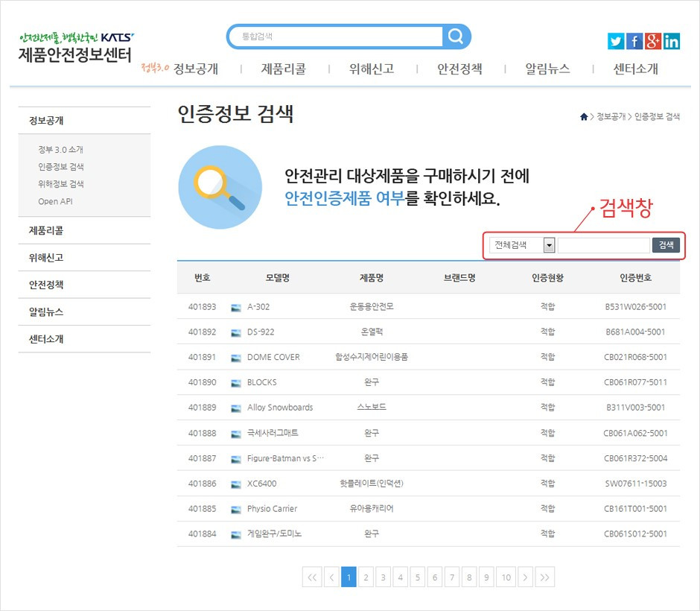Viewport: 700px width, 611px height.
Task: Click the image icon in row 401893
Action: click(x=236, y=307)
